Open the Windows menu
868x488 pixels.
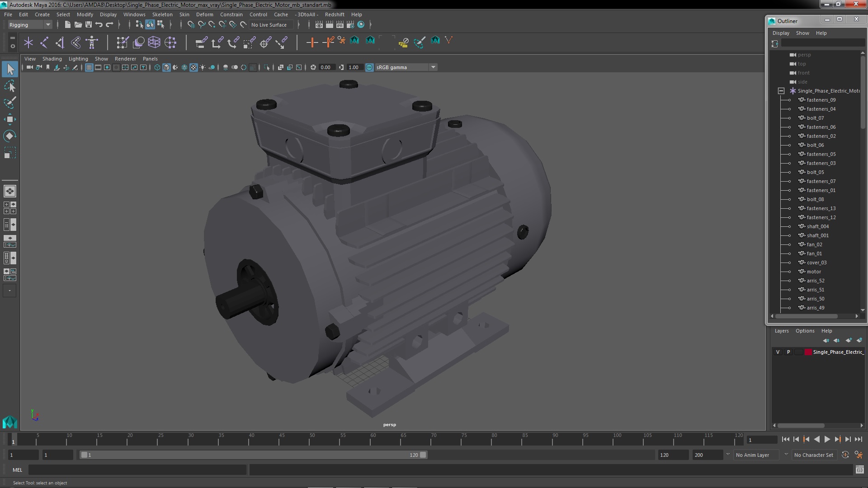(134, 14)
